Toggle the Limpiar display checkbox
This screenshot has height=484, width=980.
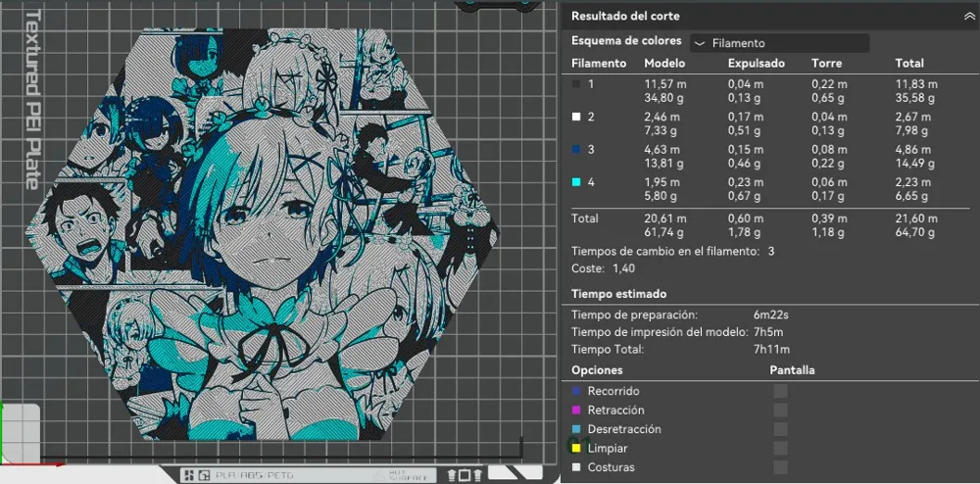pos(781,449)
